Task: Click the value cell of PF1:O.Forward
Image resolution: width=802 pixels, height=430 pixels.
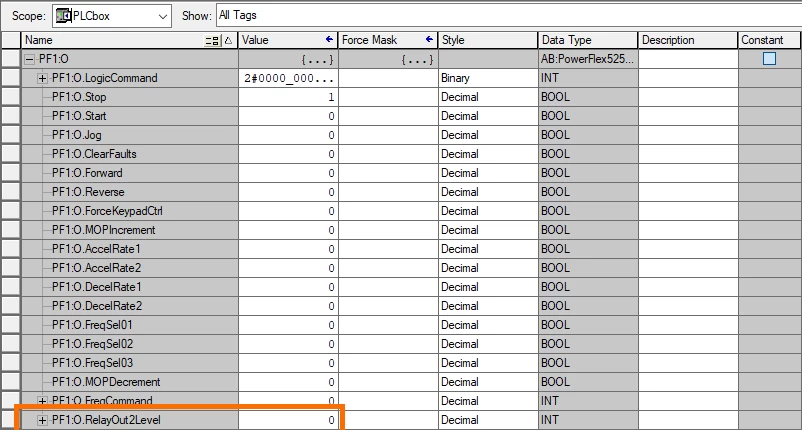Action: click(288, 173)
